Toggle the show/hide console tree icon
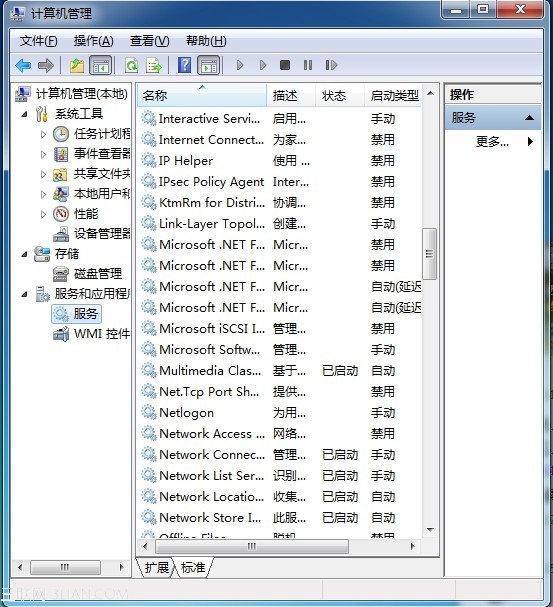This screenshot has width=553, height=607. [x=101, y=65]
